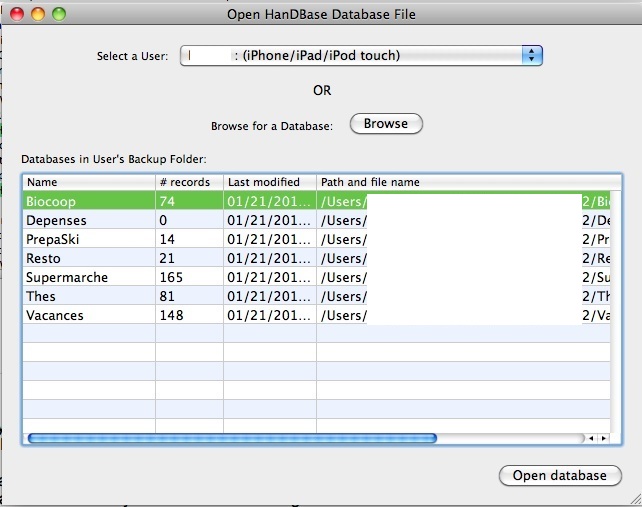Screen dimensions: 642x507
Task: Click the red close window button
Action: (18, 15)
